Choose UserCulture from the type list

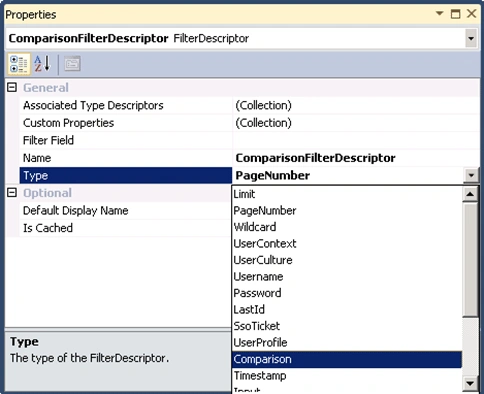click(x=347, y=260)
